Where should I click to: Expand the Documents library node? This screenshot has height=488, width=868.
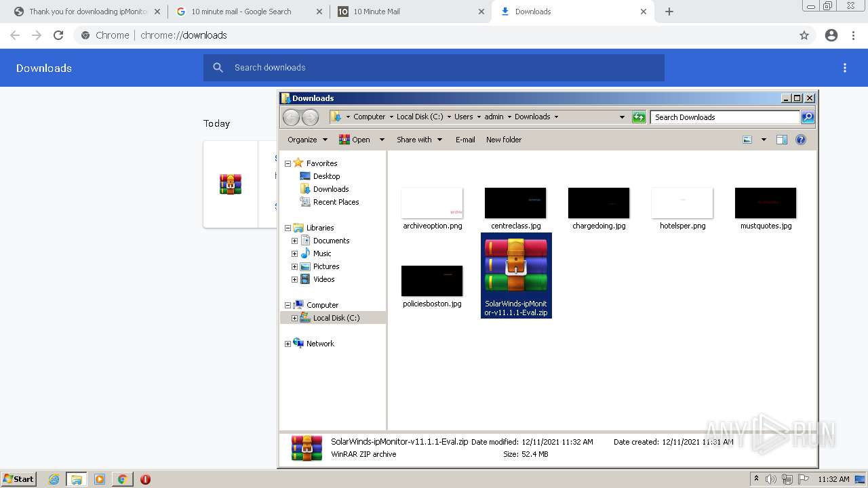(294, 241)
